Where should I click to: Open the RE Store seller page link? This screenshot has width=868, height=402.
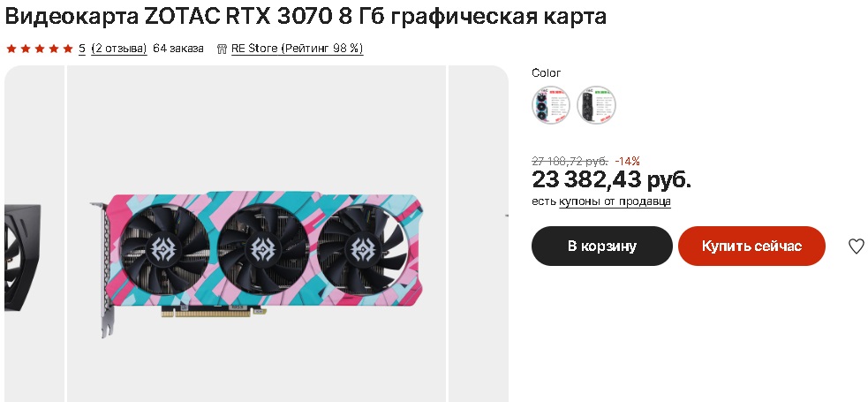(x=298, y=49)
